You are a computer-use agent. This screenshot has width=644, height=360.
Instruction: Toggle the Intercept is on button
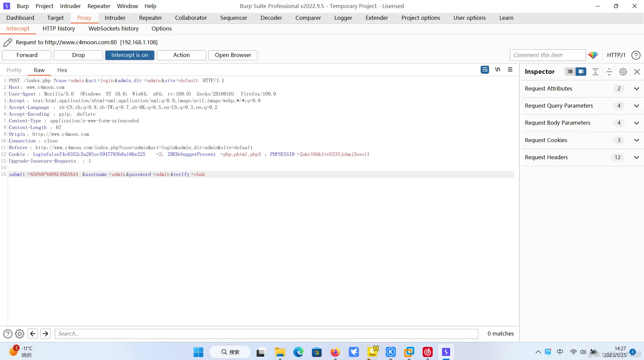point(129,55)
